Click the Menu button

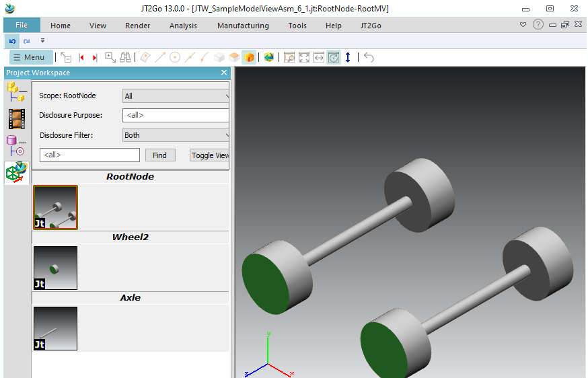click(29, 57)
